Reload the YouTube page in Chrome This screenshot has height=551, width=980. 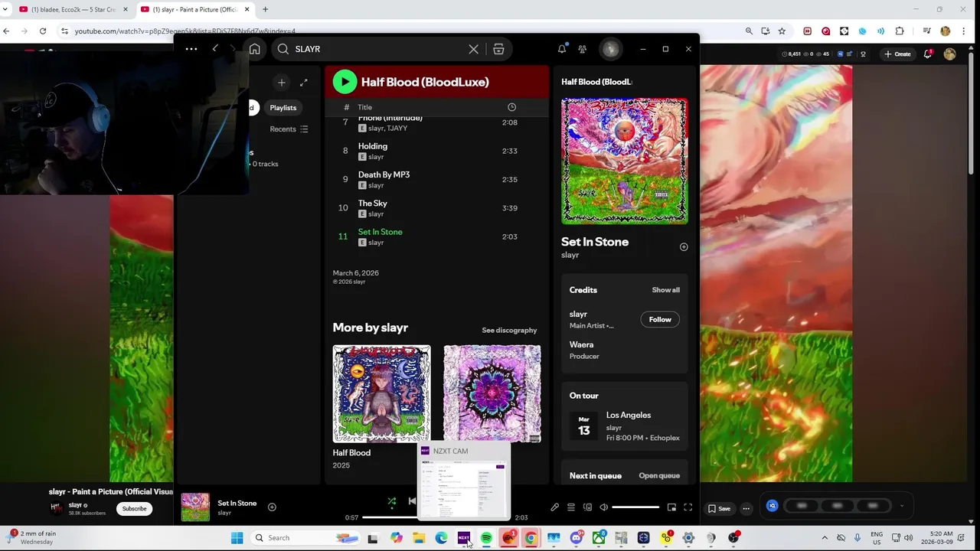click(43, 31)
